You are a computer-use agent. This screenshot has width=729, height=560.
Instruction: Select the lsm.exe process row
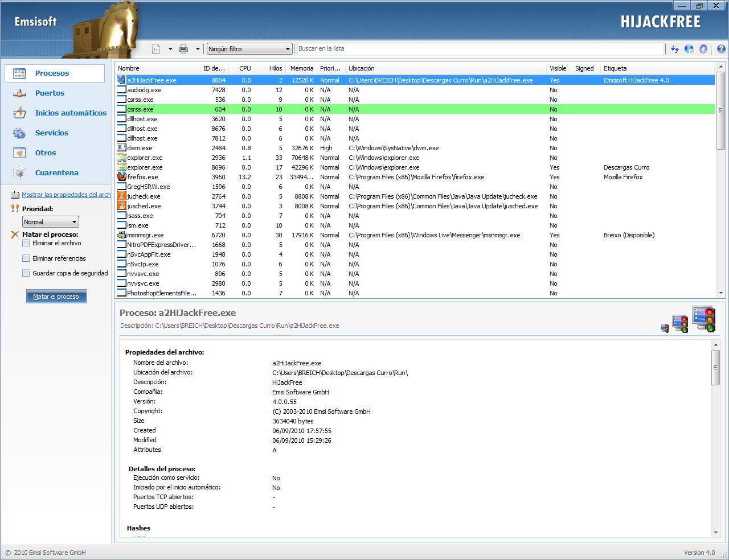[x=415, y=225]
